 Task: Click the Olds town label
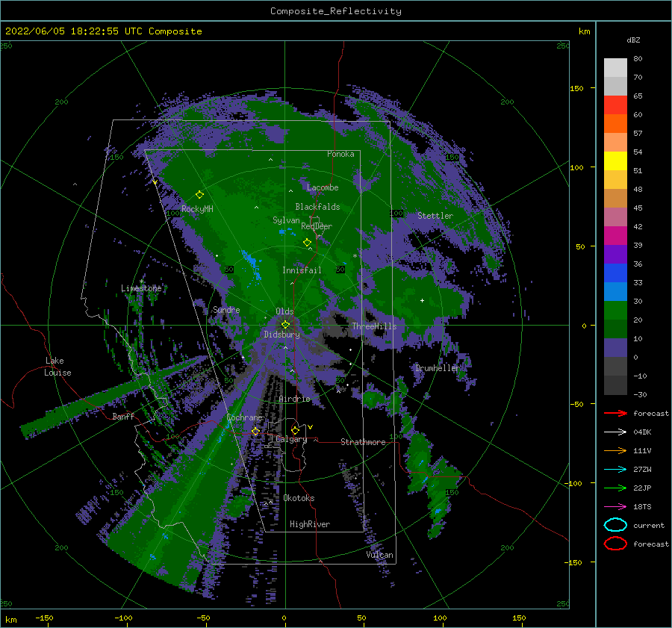pyautogui.click(x=284, y=311)
